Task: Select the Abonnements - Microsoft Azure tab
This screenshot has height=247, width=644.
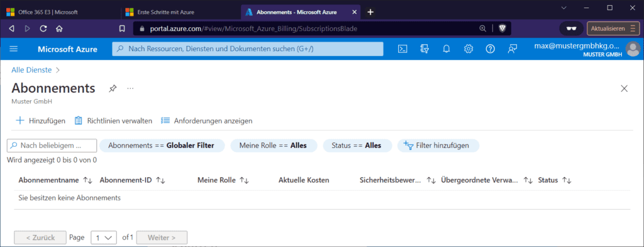Action: tap(301, 12)
